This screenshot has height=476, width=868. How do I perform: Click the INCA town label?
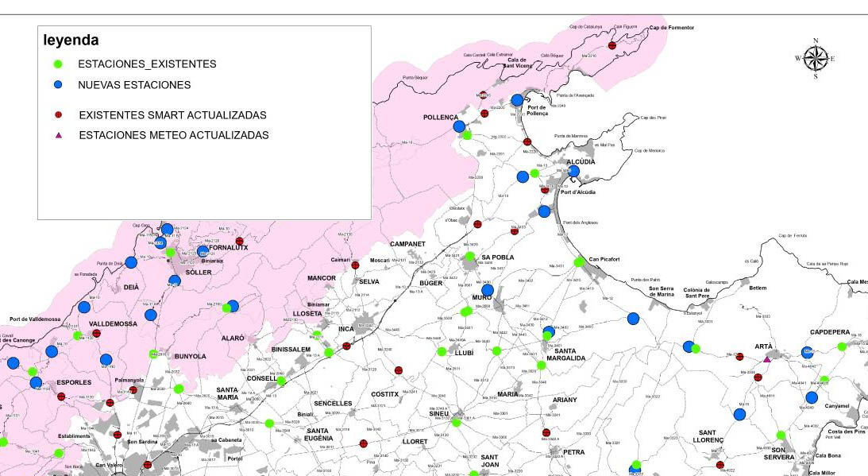pyautogui.click(x=345, y=329)
